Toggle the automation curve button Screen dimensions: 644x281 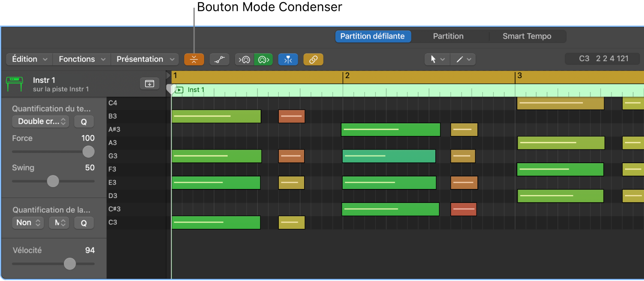219,59
